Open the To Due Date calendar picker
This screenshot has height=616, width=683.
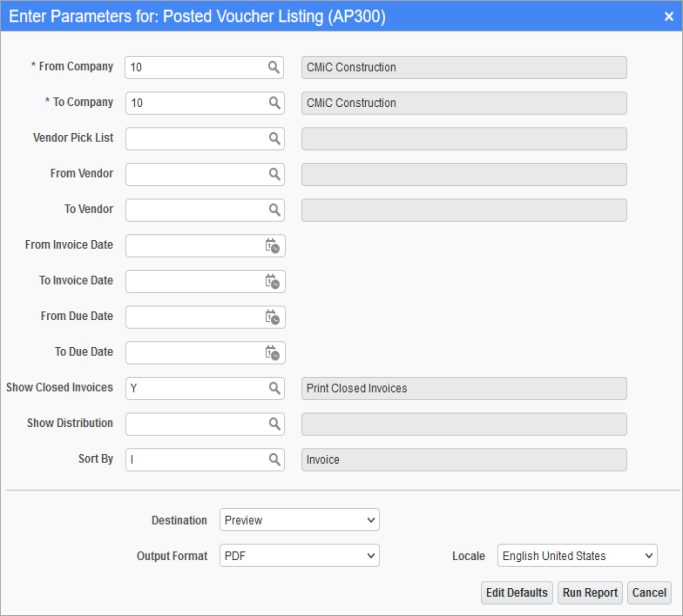click(272, 353)
